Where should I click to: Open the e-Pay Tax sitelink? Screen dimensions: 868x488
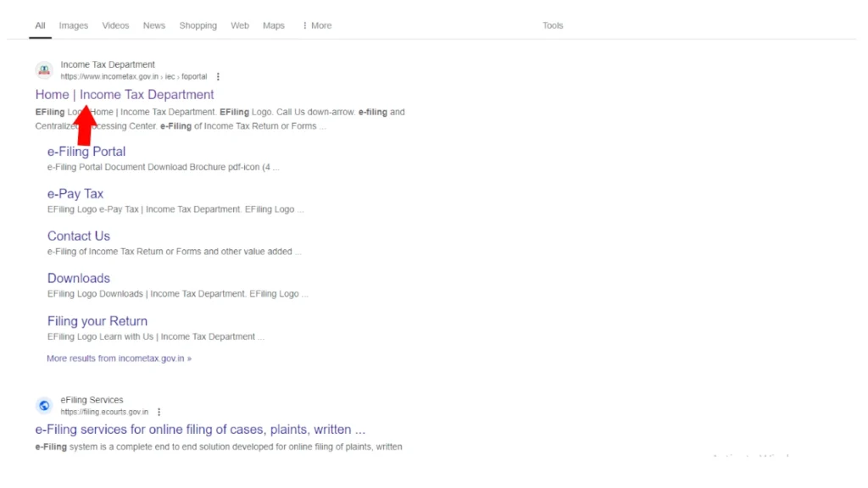pos(75,194)
